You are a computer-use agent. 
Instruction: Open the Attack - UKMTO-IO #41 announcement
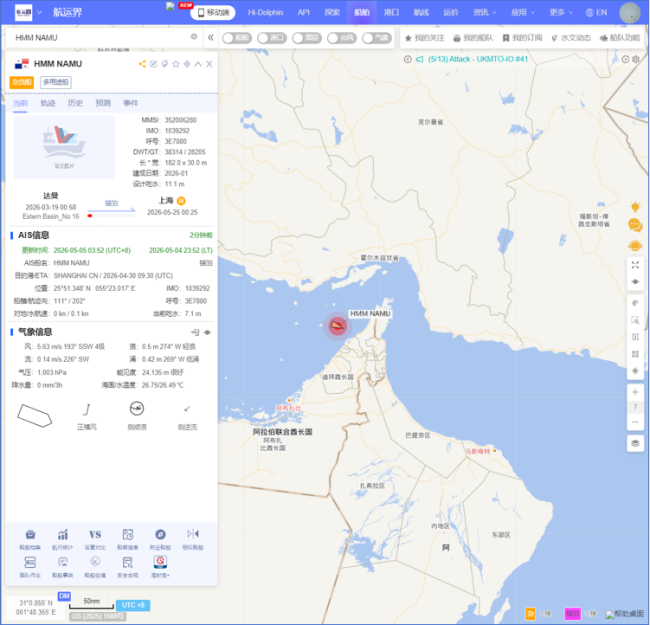point(478,59)
